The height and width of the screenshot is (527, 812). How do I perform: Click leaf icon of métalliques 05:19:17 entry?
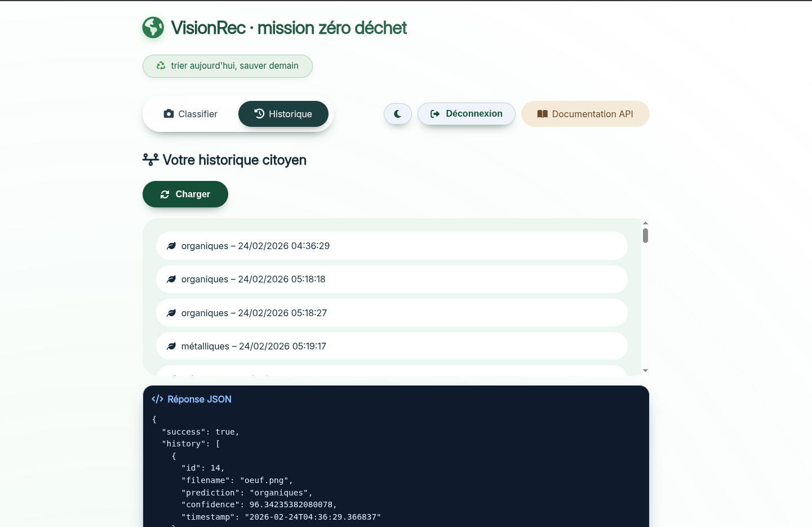coord(171,346)
